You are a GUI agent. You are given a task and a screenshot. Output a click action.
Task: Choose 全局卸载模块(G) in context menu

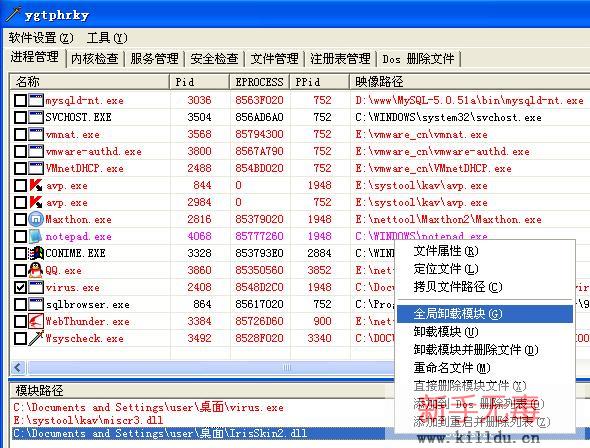(485, 314)
